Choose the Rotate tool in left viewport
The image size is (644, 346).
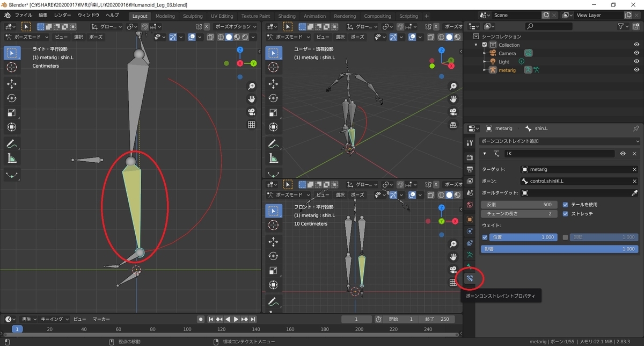[x=12, y=98]
